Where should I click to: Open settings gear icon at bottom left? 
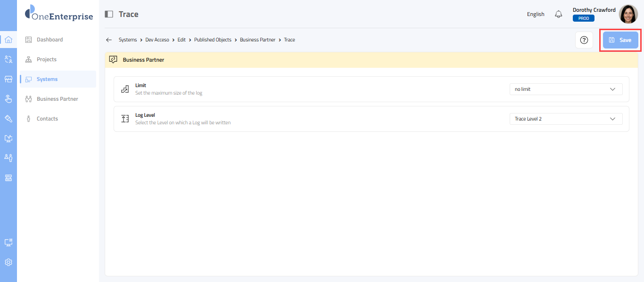tap(8, 262)
